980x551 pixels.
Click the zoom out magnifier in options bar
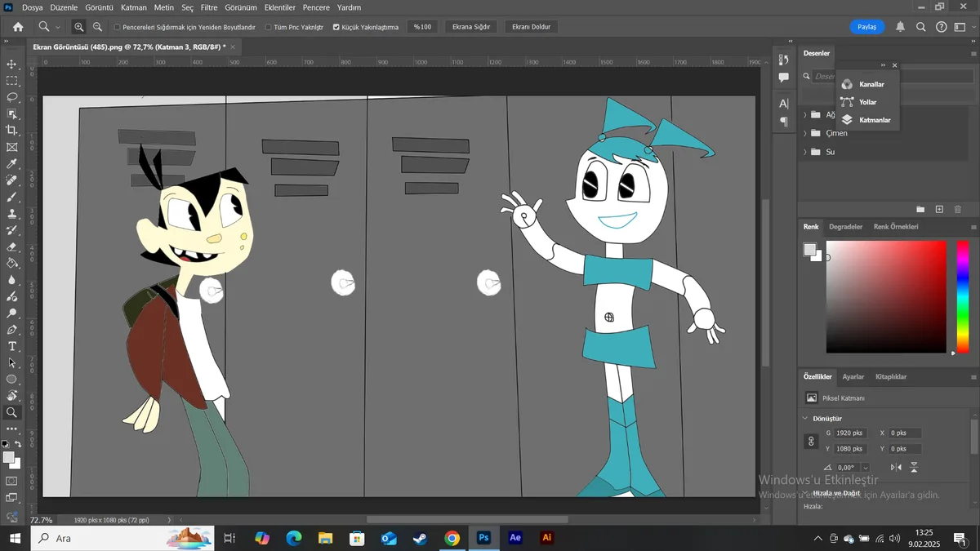coord(98,27)
